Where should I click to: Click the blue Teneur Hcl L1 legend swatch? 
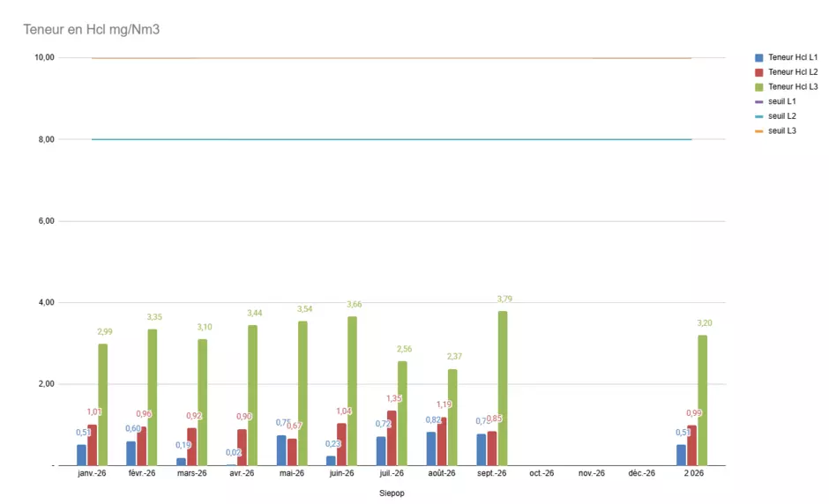tap(758, 57)
